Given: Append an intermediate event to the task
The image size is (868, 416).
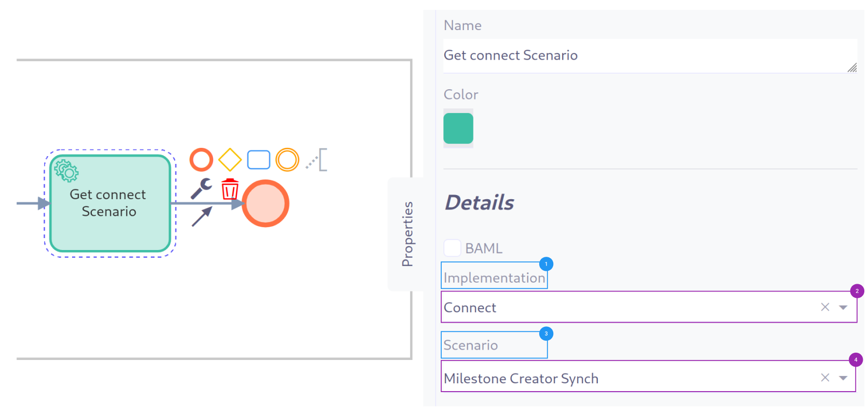Looking at the screenshot, I should point(288,160).
